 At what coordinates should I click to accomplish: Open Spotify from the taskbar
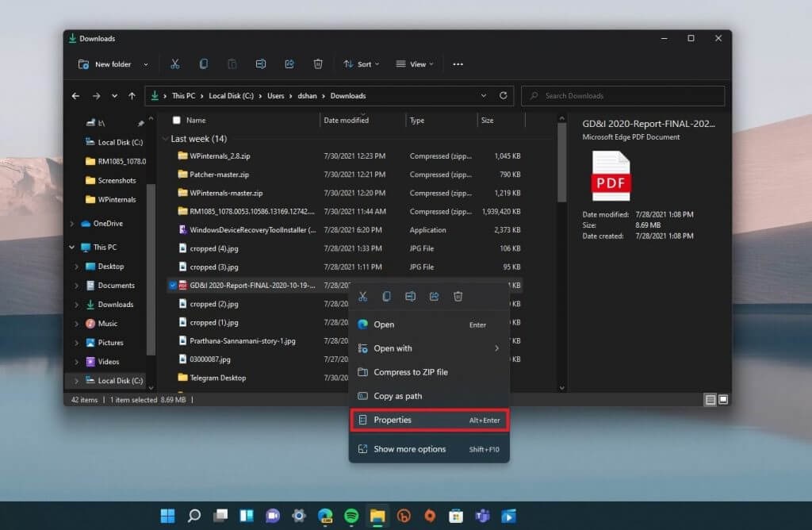click(x=350, y=516)
